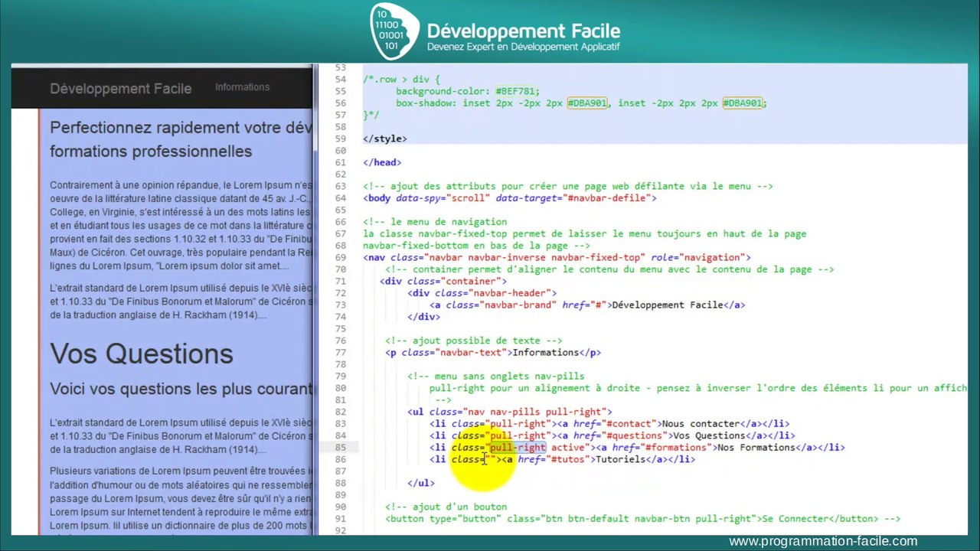This screenshot has height=551, width=980.
Task: Click line number 69 in the editor gutter
Action: [x=340, y=257]
